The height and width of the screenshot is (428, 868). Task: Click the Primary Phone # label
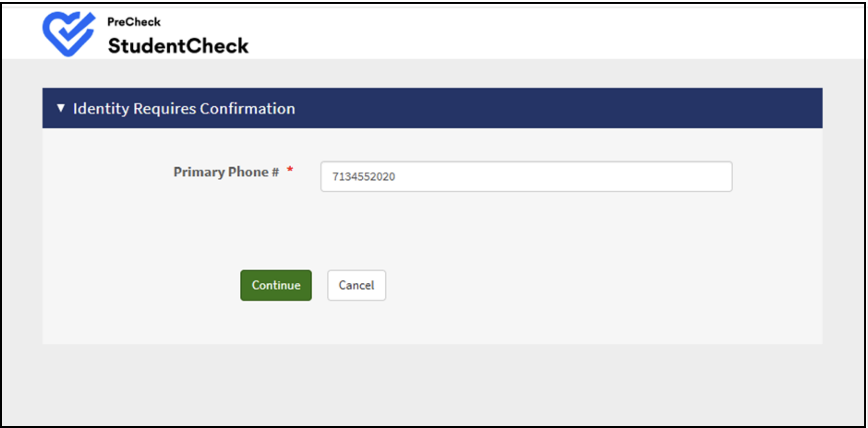(x=226, y=172)
